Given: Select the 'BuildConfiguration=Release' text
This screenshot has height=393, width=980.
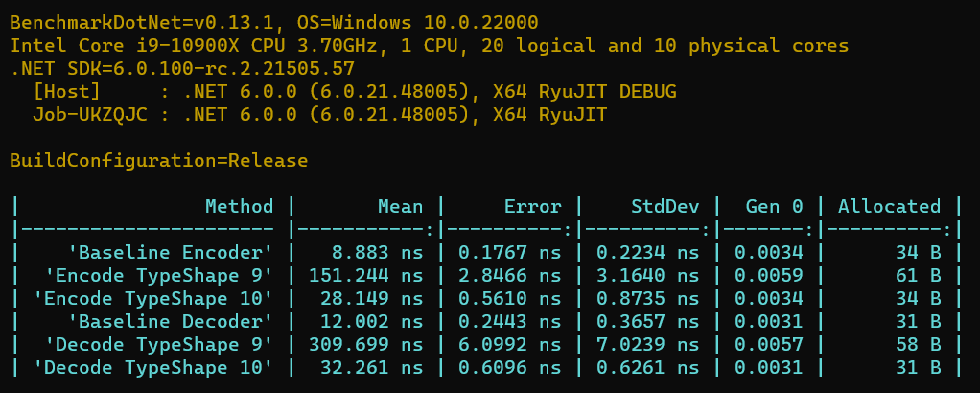Looking at the screenshot, I should (x=159, y=161).
